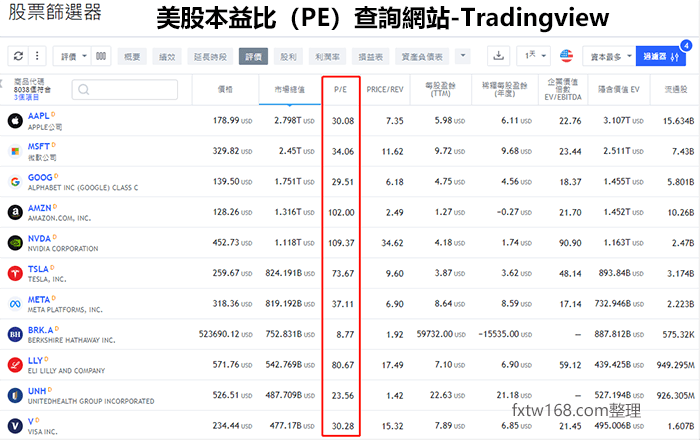Click LLY PRICE/REV value 17.49
Viewport: 700px width, 440px height.
click(x=392, y=365)
